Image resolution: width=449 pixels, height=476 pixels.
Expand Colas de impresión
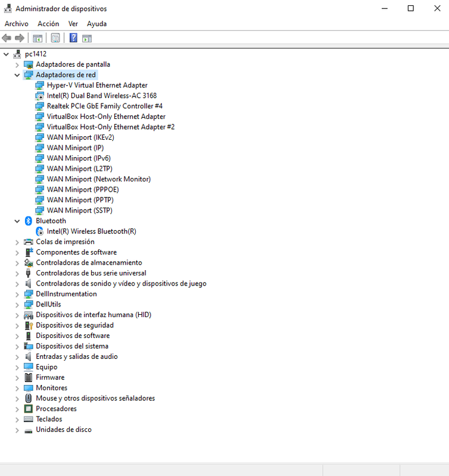click(17, 242)
